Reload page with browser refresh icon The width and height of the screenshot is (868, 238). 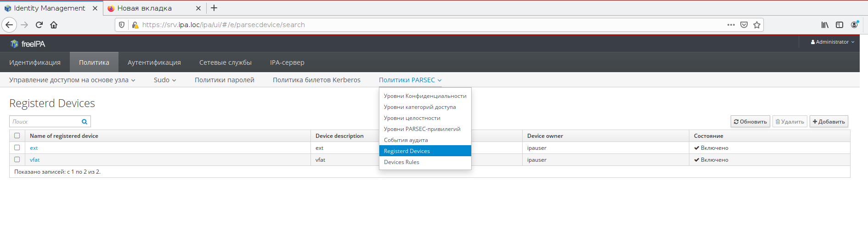(39, 25)
